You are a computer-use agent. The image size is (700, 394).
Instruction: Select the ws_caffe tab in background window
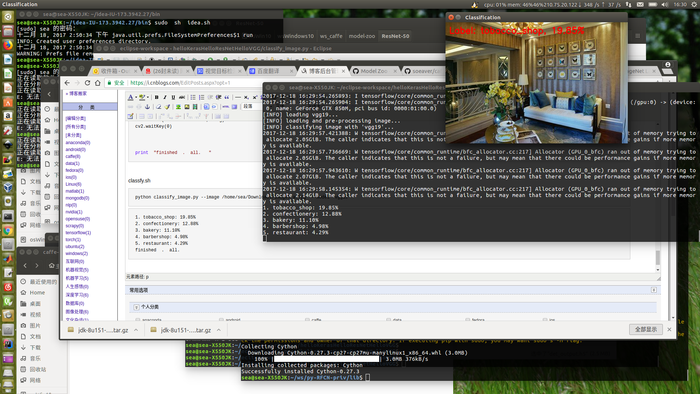click(x=331, y=36)
